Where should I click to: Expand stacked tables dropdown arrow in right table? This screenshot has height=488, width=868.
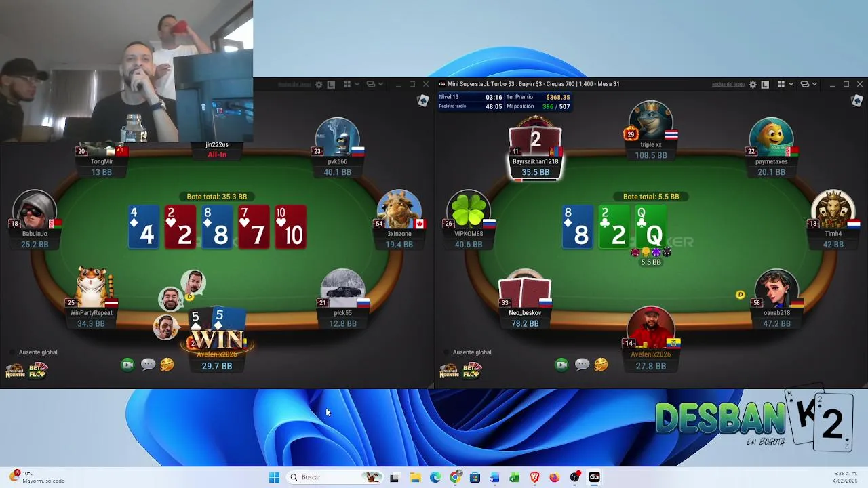814,85
